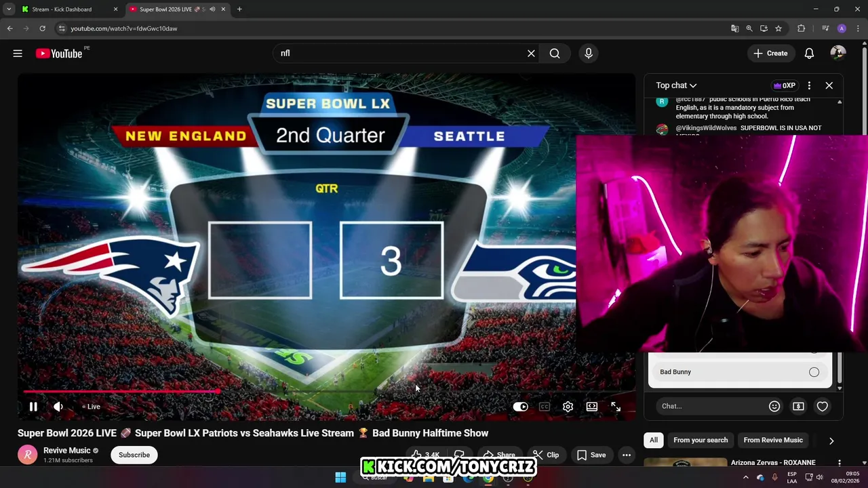Open Windows Start menu
The height and width of the screenshot is (488, 868).
tap(340, 478)
